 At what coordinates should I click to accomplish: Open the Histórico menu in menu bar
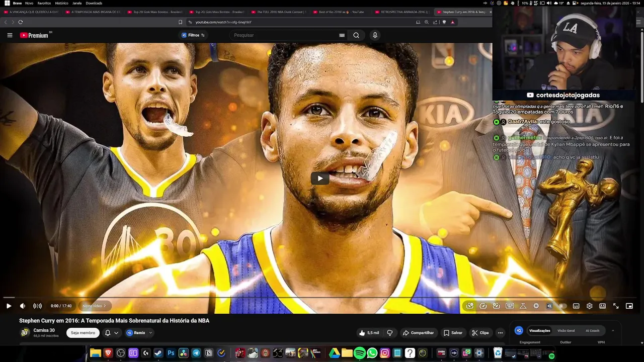click(x=61, y=3)
